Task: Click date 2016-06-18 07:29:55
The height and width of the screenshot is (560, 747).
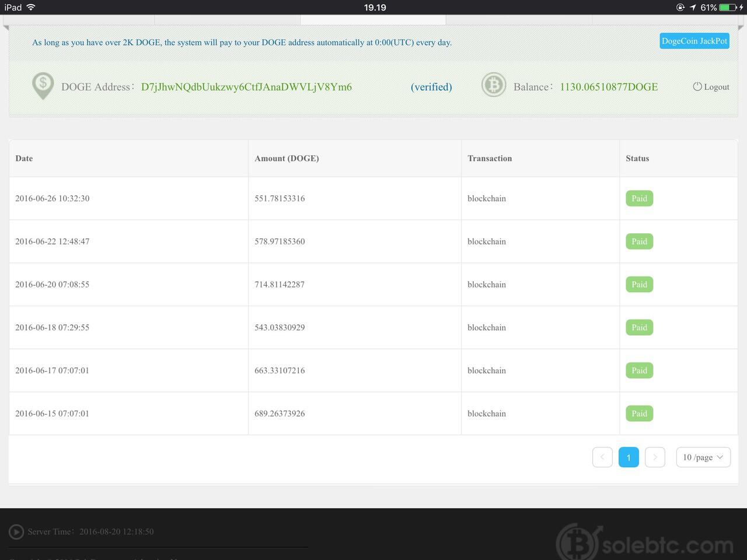Action: pos(53,327)
